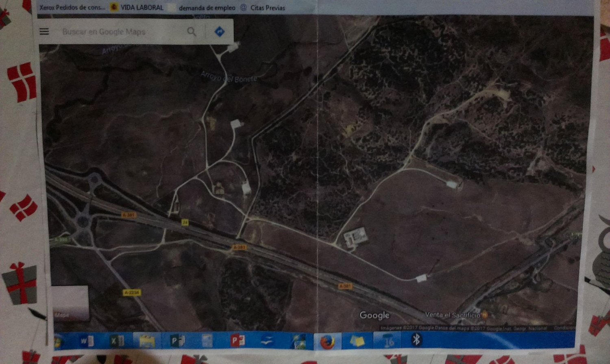Open File Explorer from the taskbar
Viewport: 610px width, 364px height.
(x=147, y=341)
